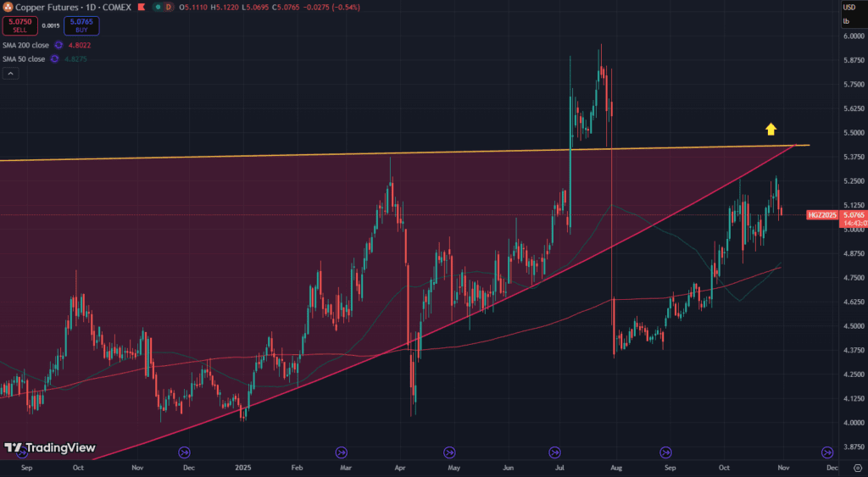Click the SELL 5.0750 button
The width and height of the screenshot is (868, 477).
(x=19, y=26)
